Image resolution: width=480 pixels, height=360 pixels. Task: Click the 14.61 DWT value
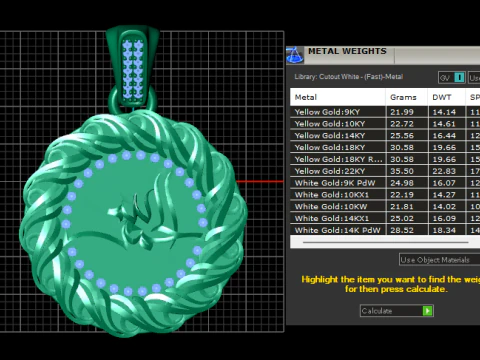pos(444,124)
